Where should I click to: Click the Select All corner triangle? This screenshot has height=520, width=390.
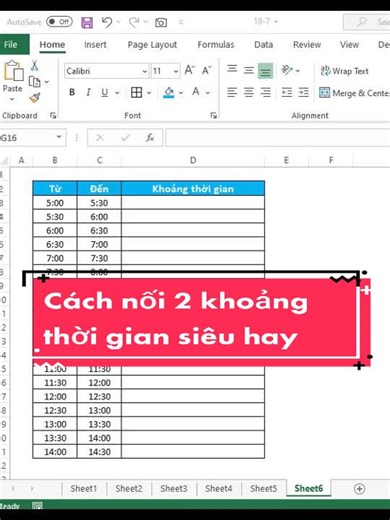[4, 161]
